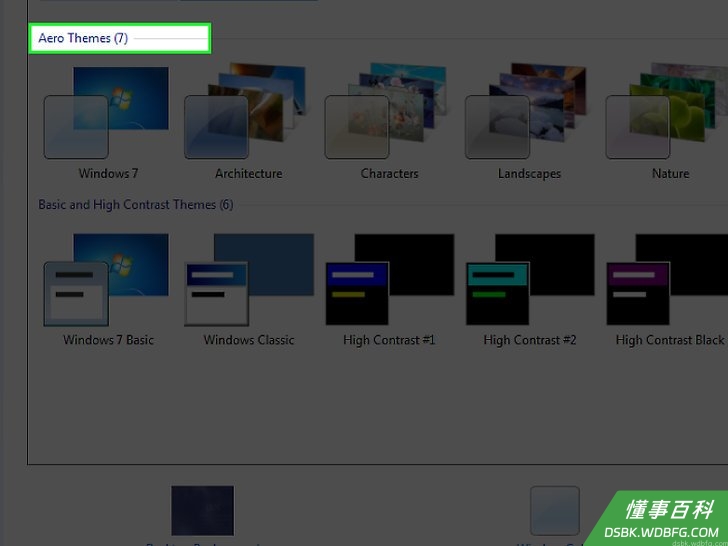This screenshot has height=546, width=728.
Task: Click the 'Nature' theme label
Action: (670, 174)
